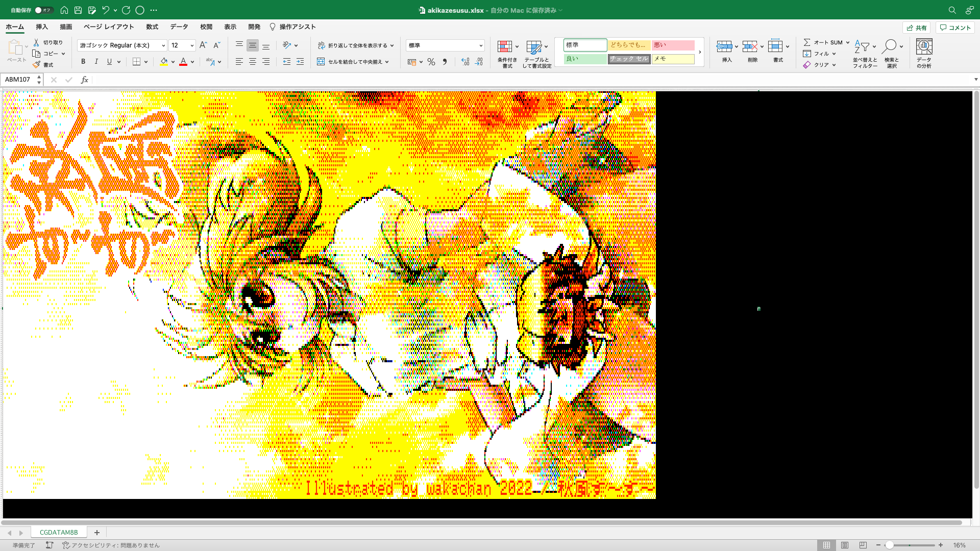Increase font size with the large A icon

(x=203, y=45)
